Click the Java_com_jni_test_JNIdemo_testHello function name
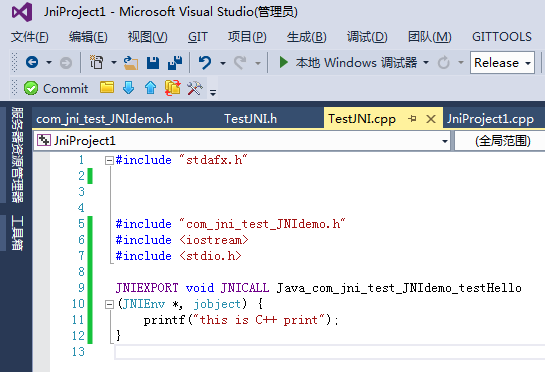Viewport: 545px width, 372px height. pyautogui.click(x=399, y=288)
